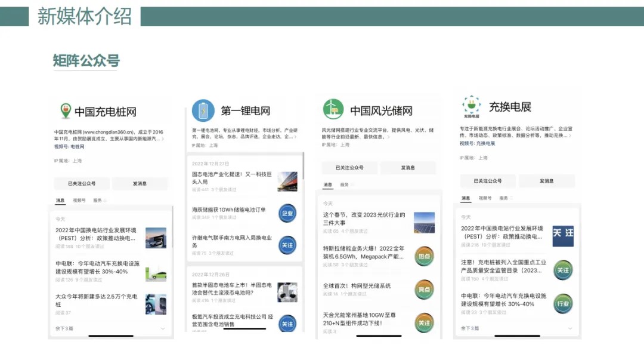Open 大众今年将新建多达2.5万个充电桩 article
Viewport: 644px width, 363px height.
(97, 300)
